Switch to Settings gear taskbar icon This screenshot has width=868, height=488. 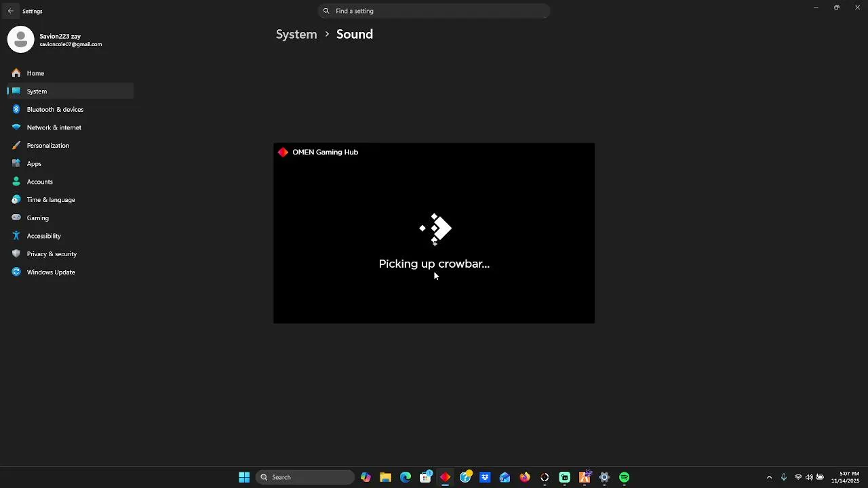click(604, 477)
